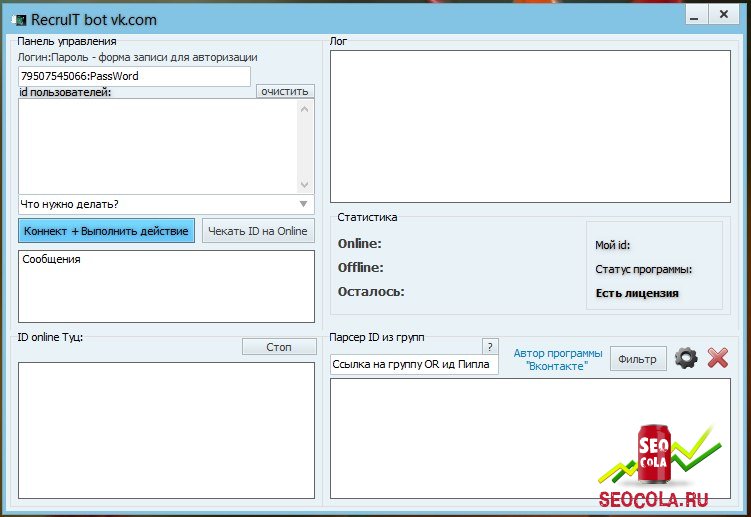Click the Сообщения message text box
The width and height of the screenshot is (751, 517).
[x=166, y=286]
